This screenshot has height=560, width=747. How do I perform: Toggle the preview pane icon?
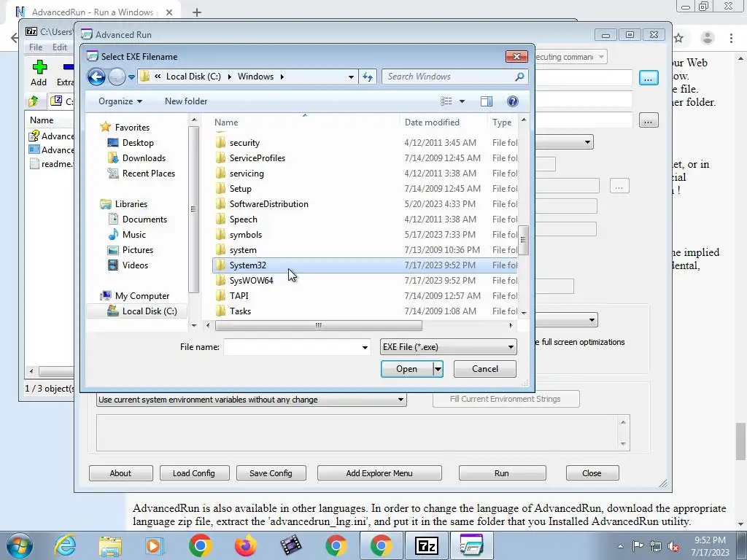click(487, 101)
